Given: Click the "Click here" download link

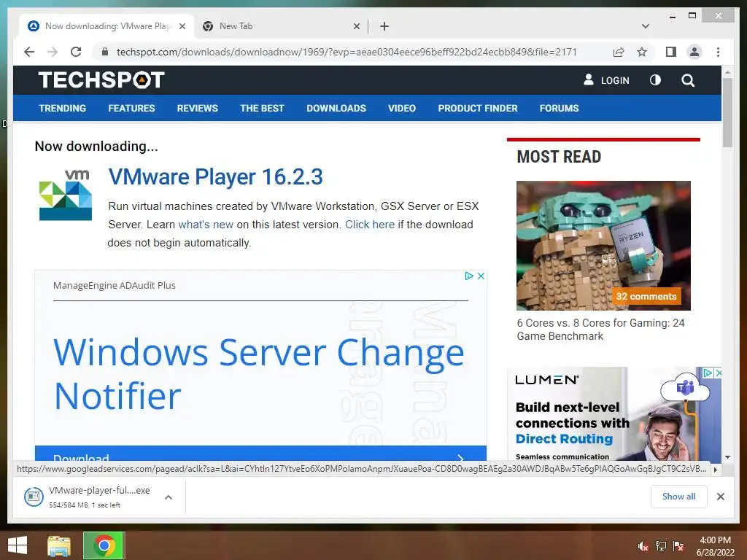Looking at the screenshot, I should tap(370, 225).
